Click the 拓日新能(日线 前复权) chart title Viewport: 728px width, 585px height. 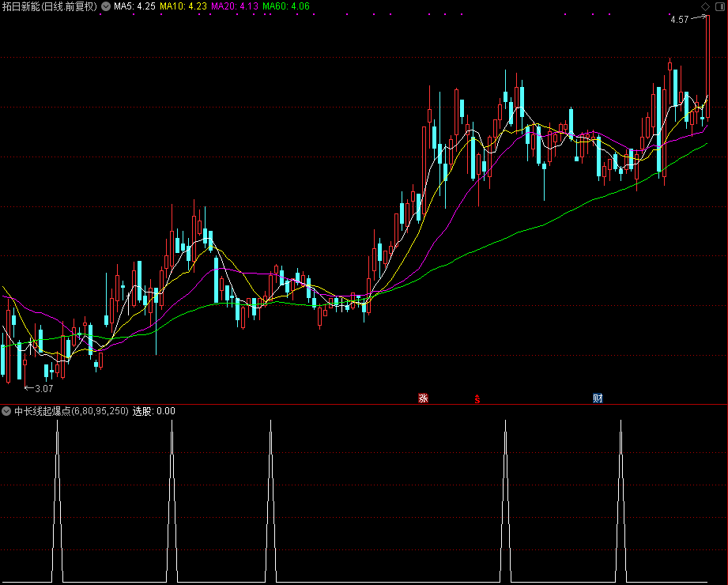(49, 6)
